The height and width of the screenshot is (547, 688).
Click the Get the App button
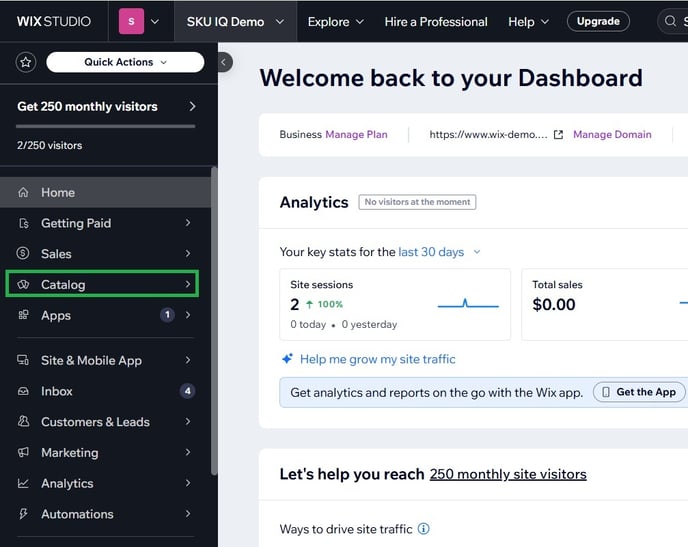click(x=639, y=392)
